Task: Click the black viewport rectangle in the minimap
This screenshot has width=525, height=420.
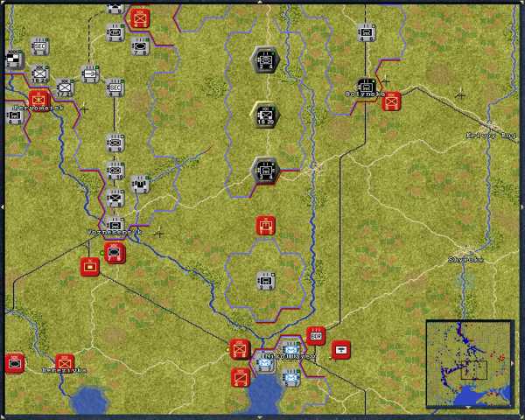Action: (x=473, y=370)
